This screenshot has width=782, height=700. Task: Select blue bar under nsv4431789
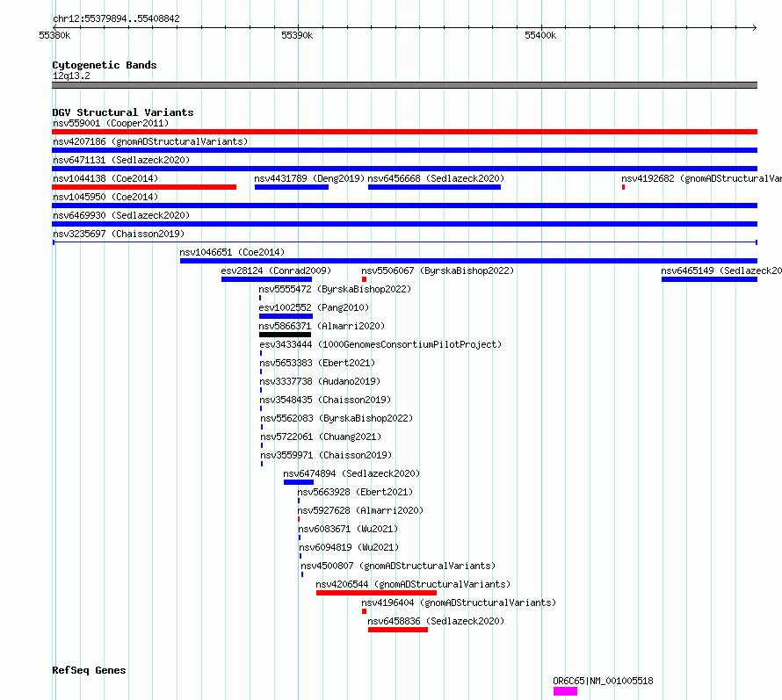click(292, 187)
